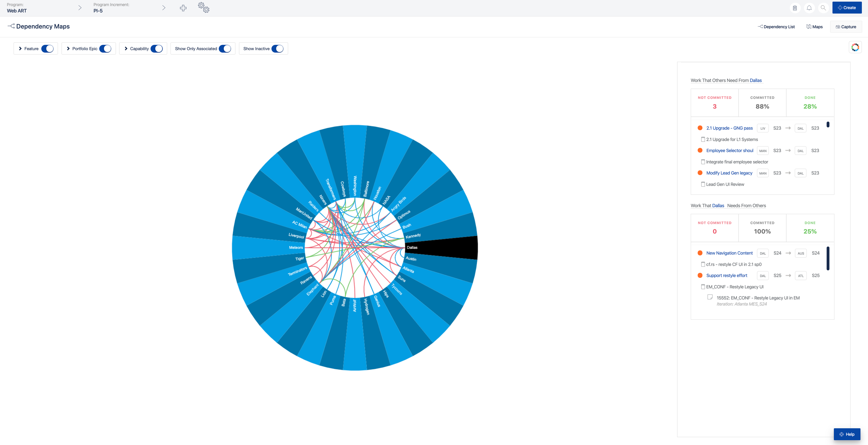Viewport: 868px width, 445px height.
Task: Switch to Dependency List view
Action: [x=776, y=27]
